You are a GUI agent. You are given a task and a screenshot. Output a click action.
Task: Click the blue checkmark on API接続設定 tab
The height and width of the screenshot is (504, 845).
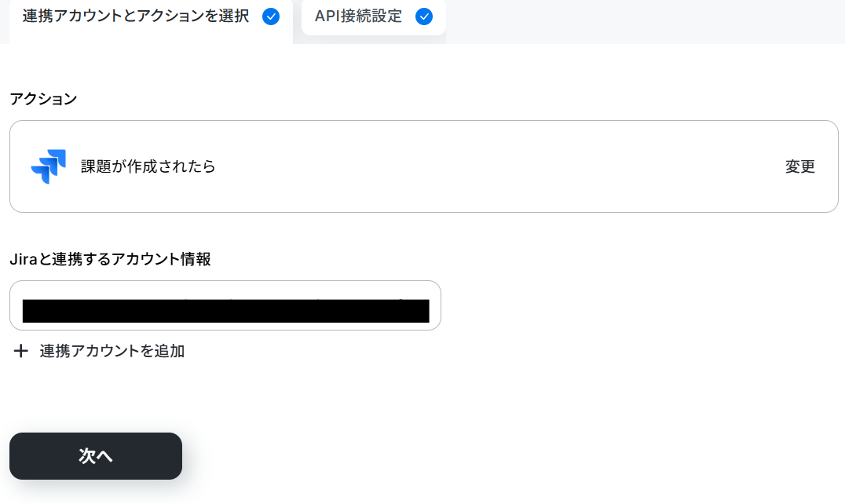tap(423, 16)
